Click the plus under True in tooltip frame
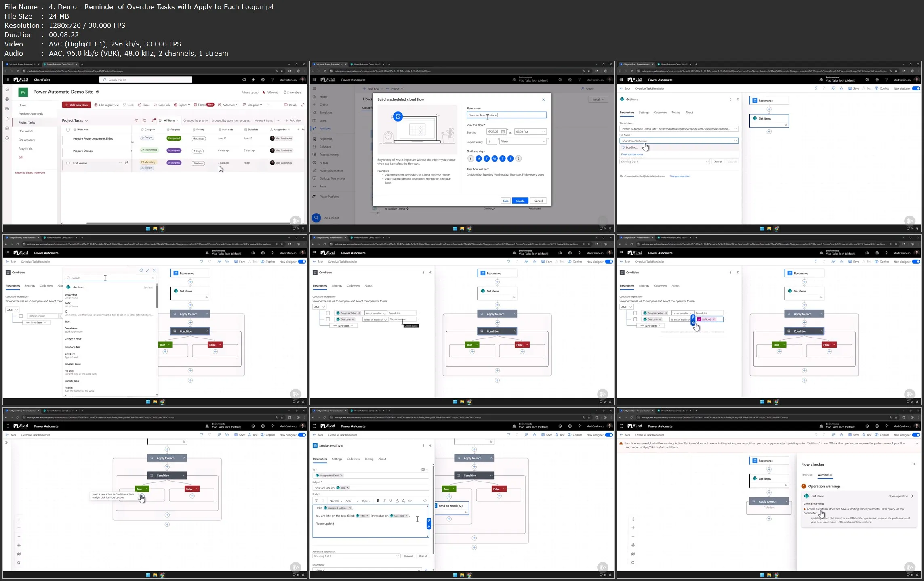The height and width of the screenshot is (581, 924). [142, 496]
